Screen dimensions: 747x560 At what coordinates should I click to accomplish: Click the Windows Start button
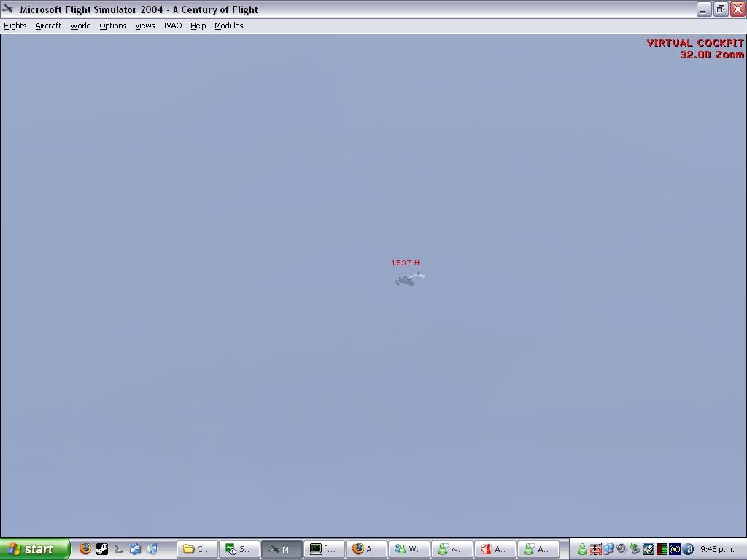pos(35,549)
